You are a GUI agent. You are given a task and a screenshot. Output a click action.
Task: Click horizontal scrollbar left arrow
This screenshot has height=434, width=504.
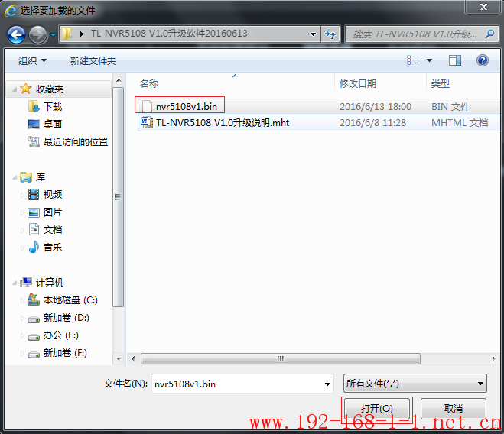coord(133,358)
